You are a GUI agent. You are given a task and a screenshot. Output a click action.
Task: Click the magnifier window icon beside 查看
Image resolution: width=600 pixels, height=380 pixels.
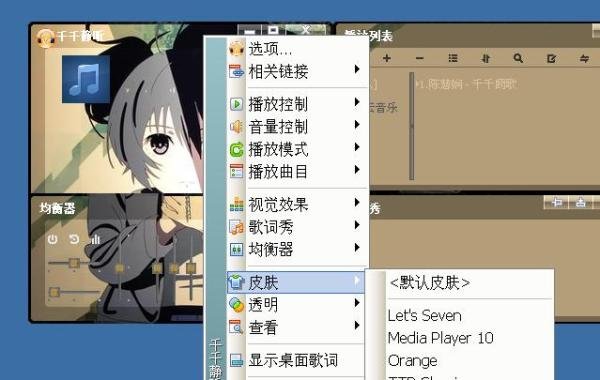point(236,328)
